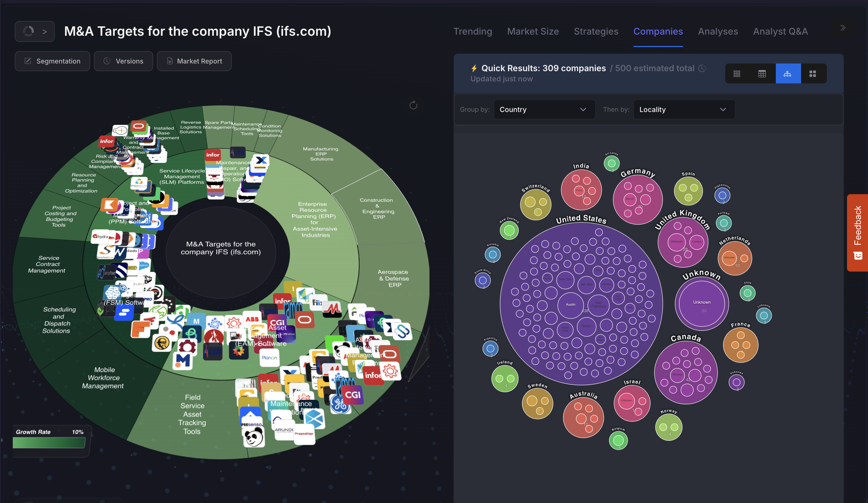Image resolution: width=868 pixels, height=503 pixels.
Task: Switch to the Analyses tab
Action: click(x=718, y=31)
